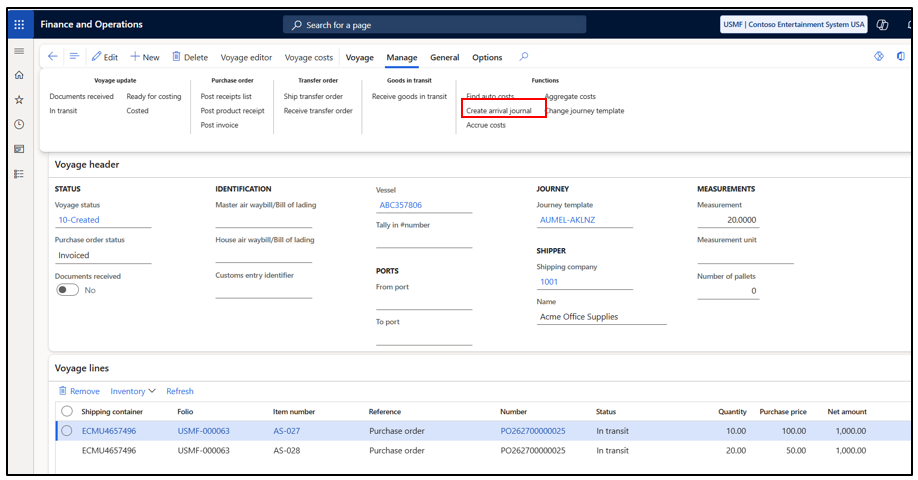Click the To port field
Screen dimensions: 918x480
coord(424,337)
